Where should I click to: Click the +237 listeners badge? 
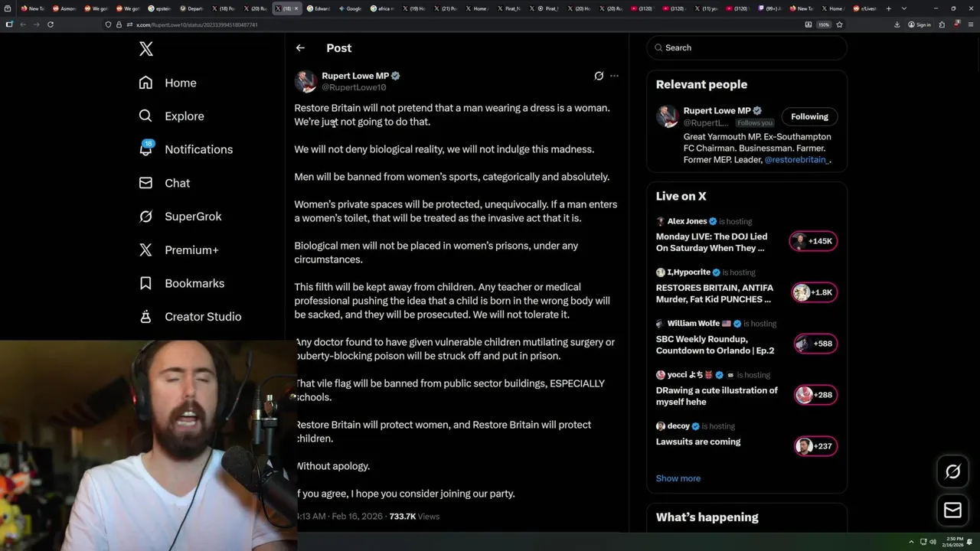(x=814, y=446)
